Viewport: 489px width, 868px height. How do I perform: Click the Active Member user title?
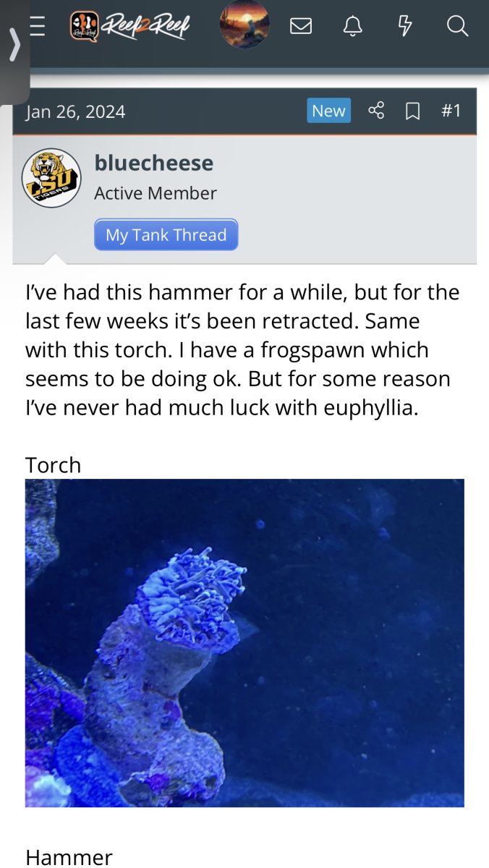pyautogui.click(x=156, y=193)
